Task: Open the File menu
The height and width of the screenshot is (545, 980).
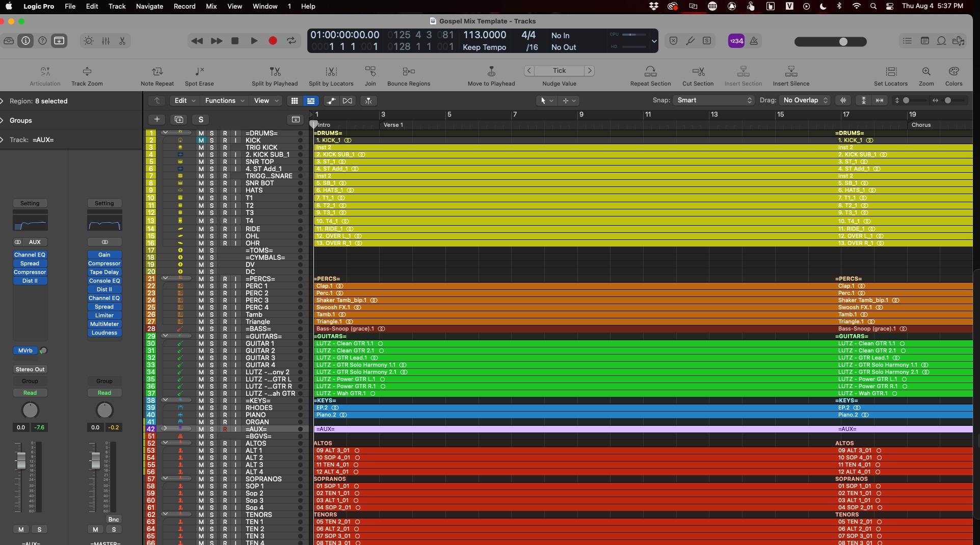Action: click(70, 6)
